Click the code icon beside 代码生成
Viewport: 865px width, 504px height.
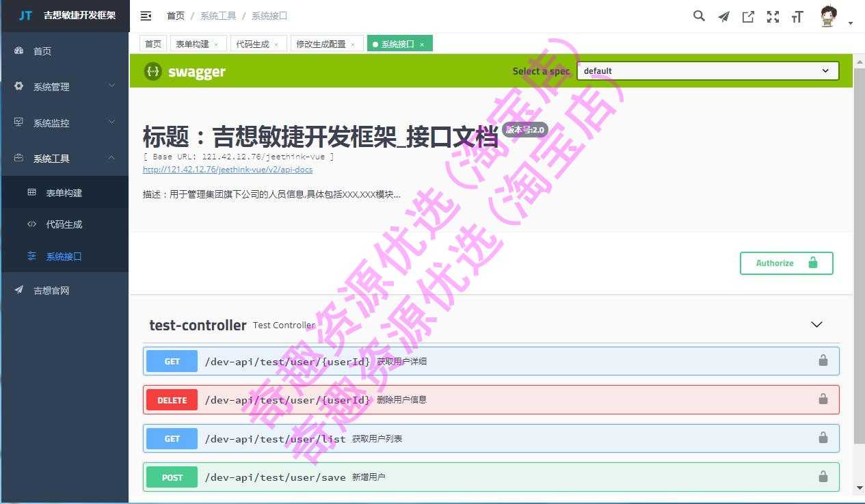tap(31, 224)
